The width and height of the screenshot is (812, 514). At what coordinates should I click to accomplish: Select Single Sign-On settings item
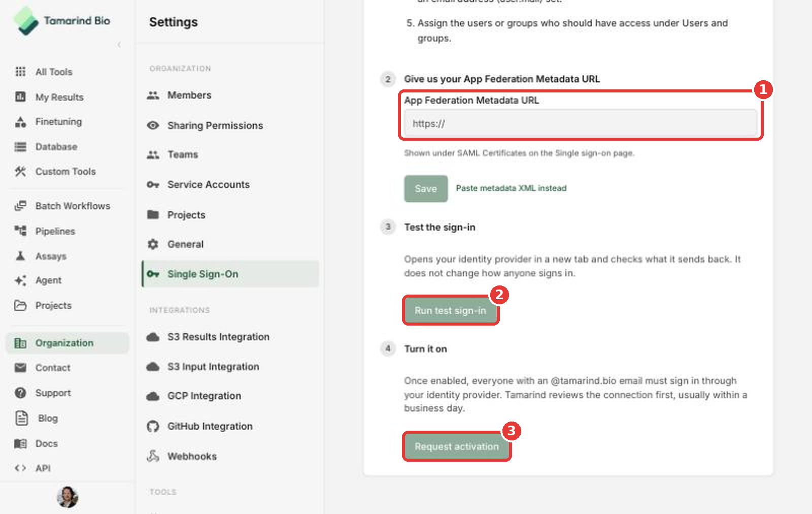(x=230, y=274)
